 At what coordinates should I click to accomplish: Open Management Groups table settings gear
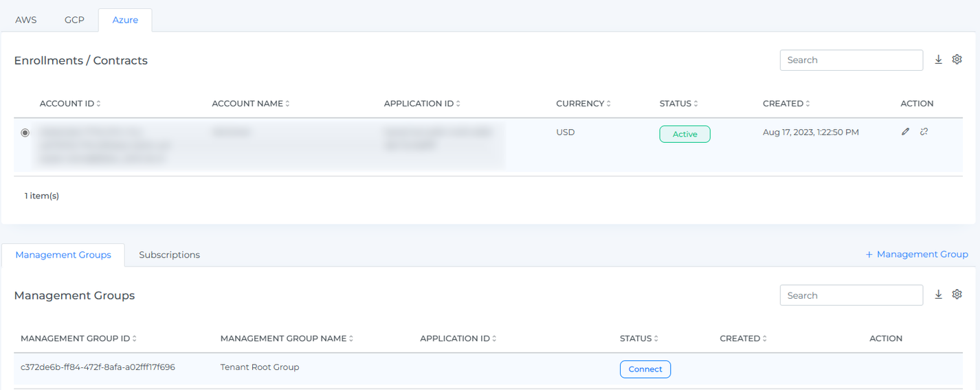(957, 295)
